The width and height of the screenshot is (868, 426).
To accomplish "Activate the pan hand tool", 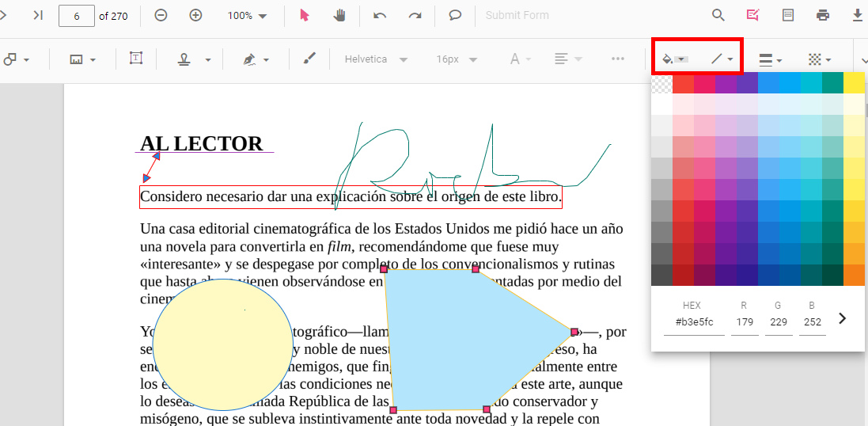I will [339, 15].
